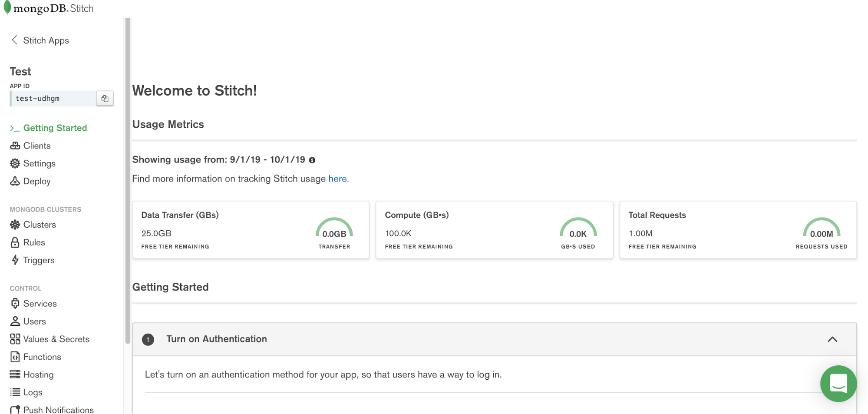
Task: Click the Users person icon
Action: (15, 321)
